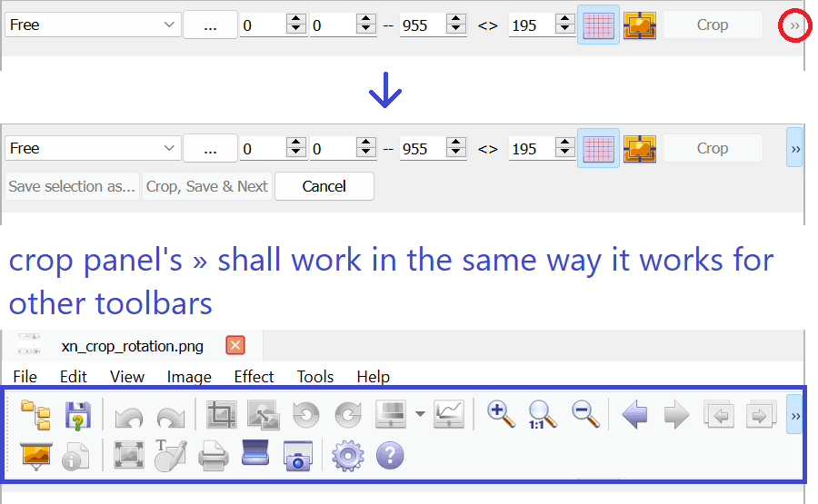This screenshot has width=818, height=504.
Task: Set zoom to 1:1 magnifier icon
Action: (542, 415)
